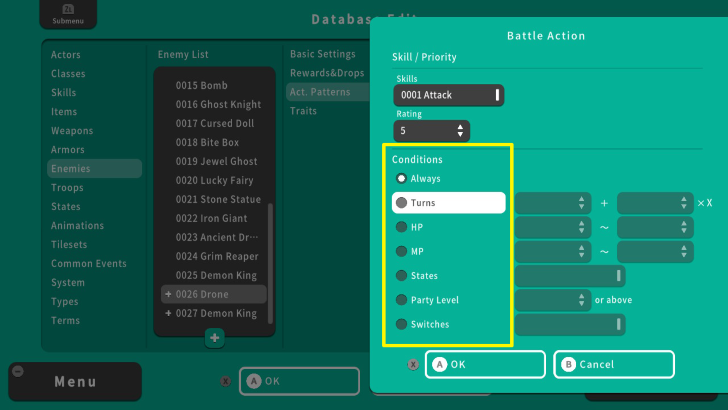The image size is (728, 410).
Task: Select Items in the database categories
Action: (x=64, y=112)
